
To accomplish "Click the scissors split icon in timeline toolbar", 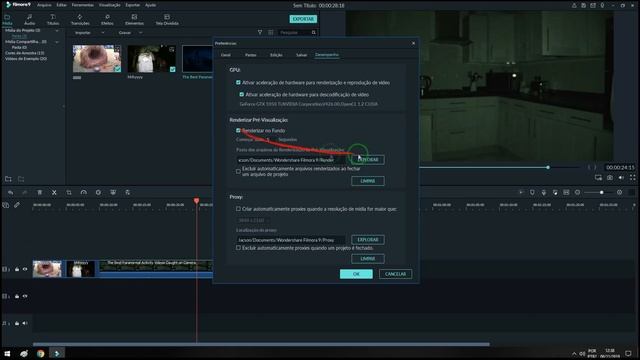I will click(54, 192).
